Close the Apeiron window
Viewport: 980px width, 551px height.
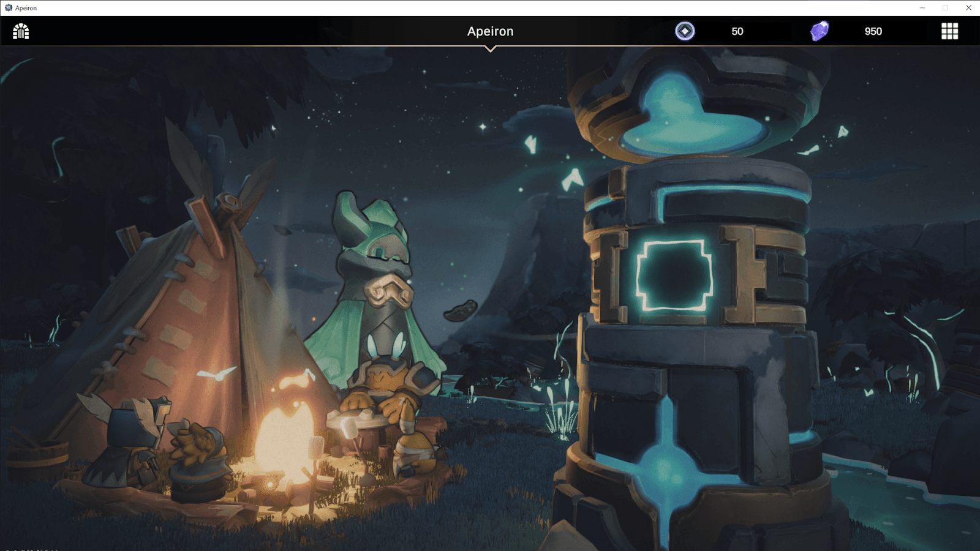point(968,8)
